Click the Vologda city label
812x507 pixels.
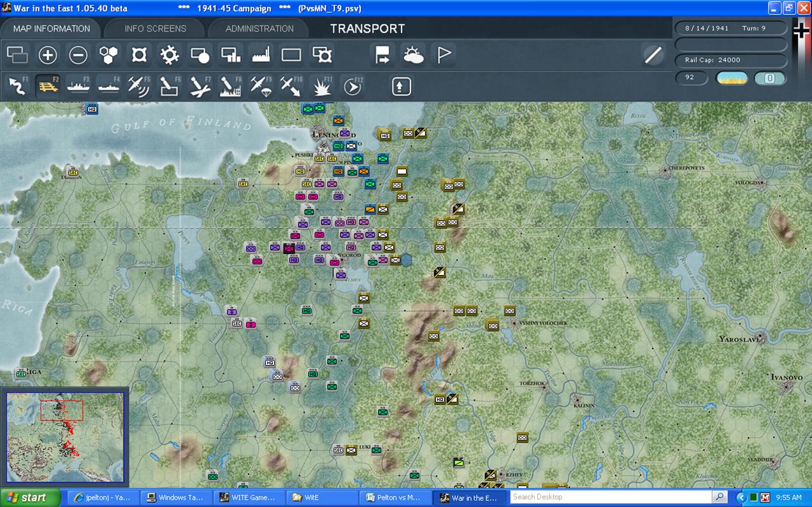(x=748, y=183)
